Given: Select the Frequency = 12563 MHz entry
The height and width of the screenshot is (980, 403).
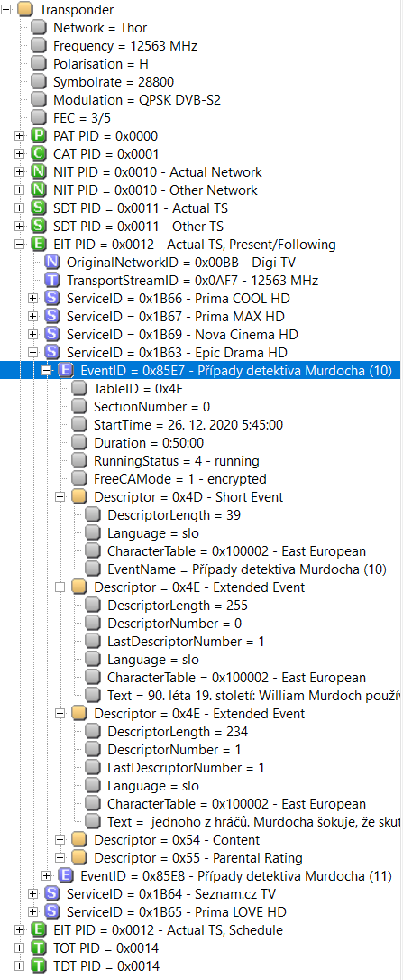Looking at the screenshot, I should click(x=122, y=46).
